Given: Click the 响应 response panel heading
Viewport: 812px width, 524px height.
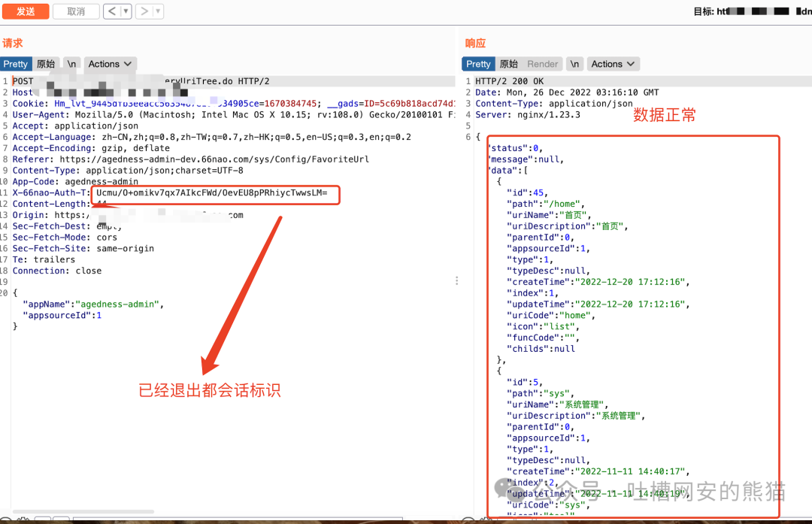Looking at the screenshot, I should tap(475, 43).
